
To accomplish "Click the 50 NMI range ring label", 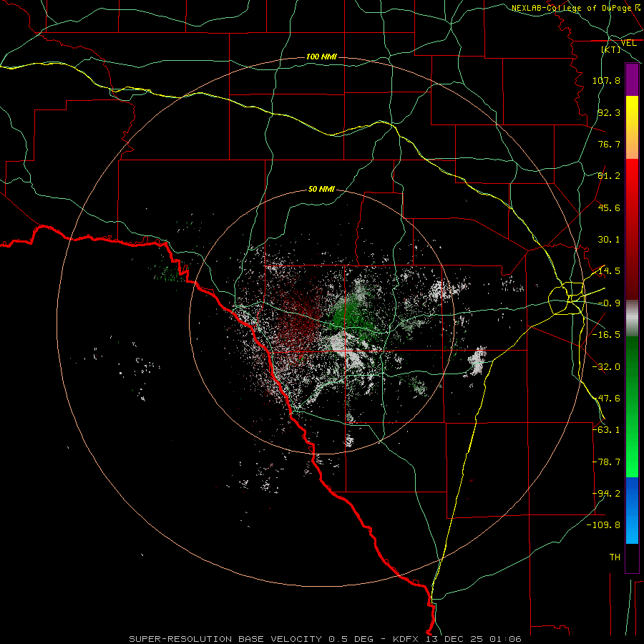I will [x=321, y=190].
